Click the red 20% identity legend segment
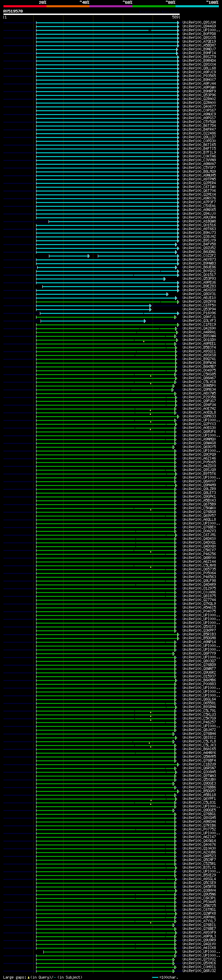Image resolution: width=222 pixels, height=980 pixels. tap(25, 6)
